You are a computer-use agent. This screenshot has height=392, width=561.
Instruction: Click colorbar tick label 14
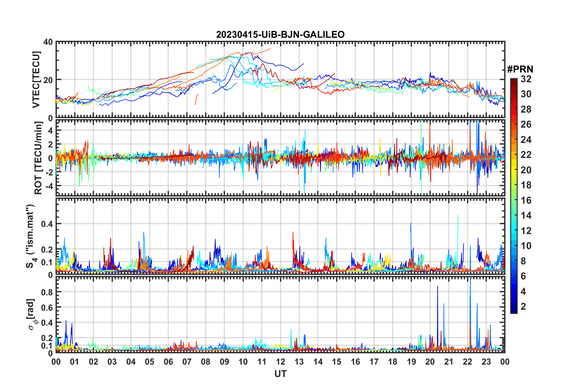tap(526, 215)
